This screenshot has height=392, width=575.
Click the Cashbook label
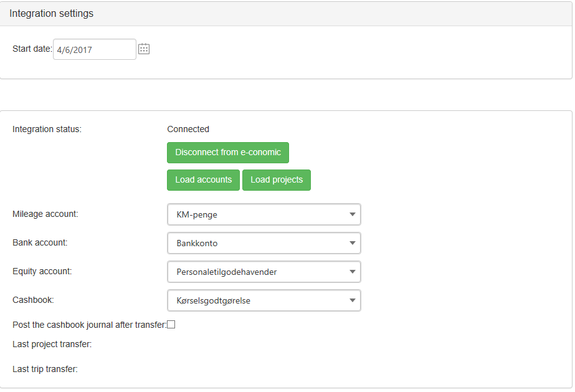[x=33, y=300]
